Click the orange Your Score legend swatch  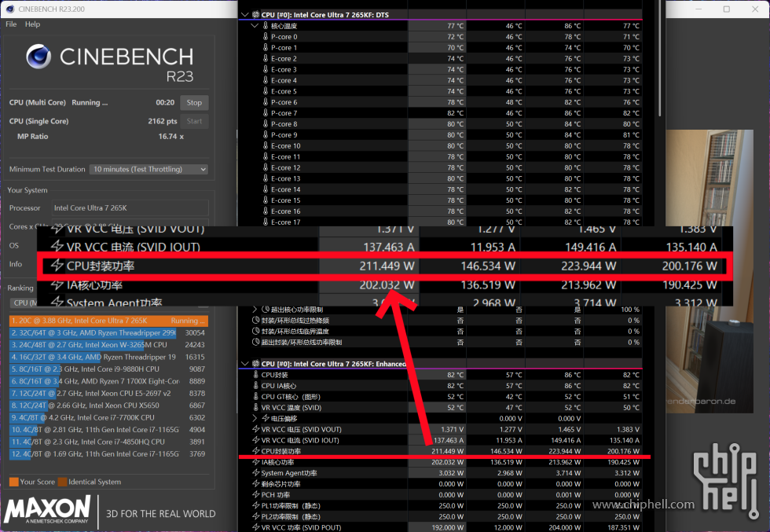14,482
